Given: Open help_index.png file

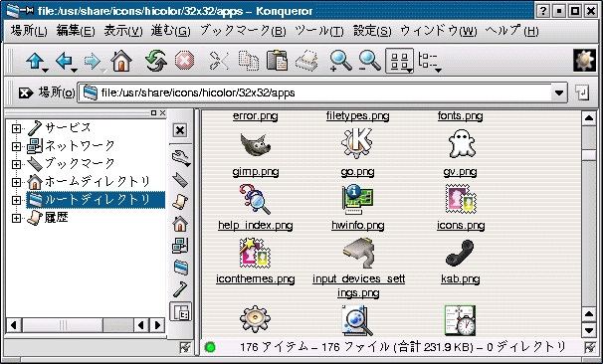Looking at the screenshot, I should [x=256, y=207].
